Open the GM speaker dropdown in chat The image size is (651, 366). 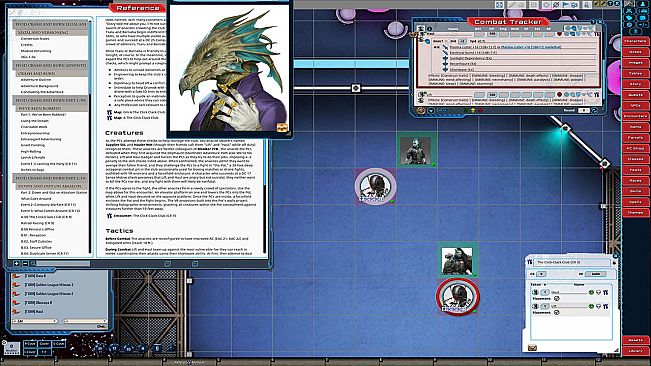[x=35, y=321]
